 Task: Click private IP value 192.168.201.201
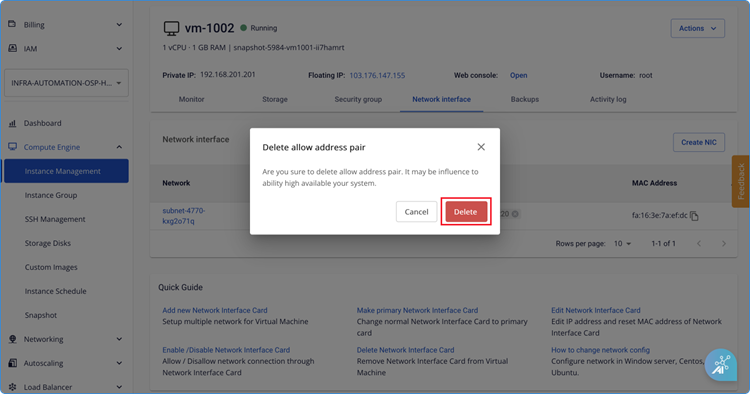pyautogui.click(x=228, y=75)
